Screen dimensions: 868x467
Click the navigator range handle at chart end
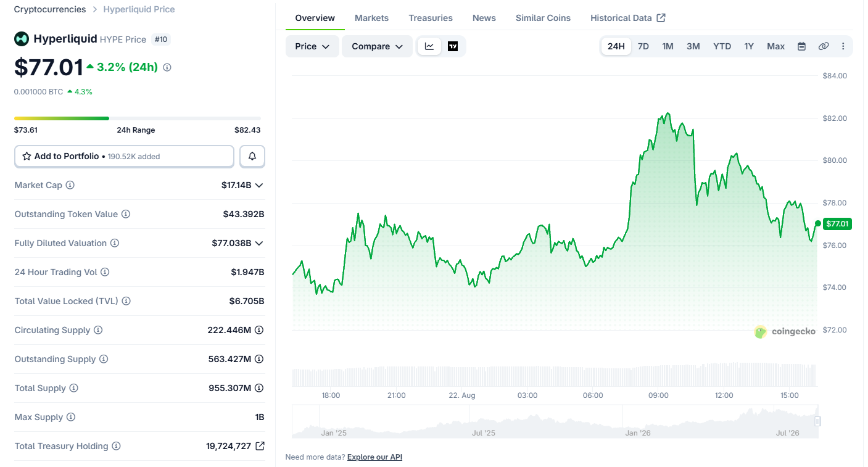(817, 421)
